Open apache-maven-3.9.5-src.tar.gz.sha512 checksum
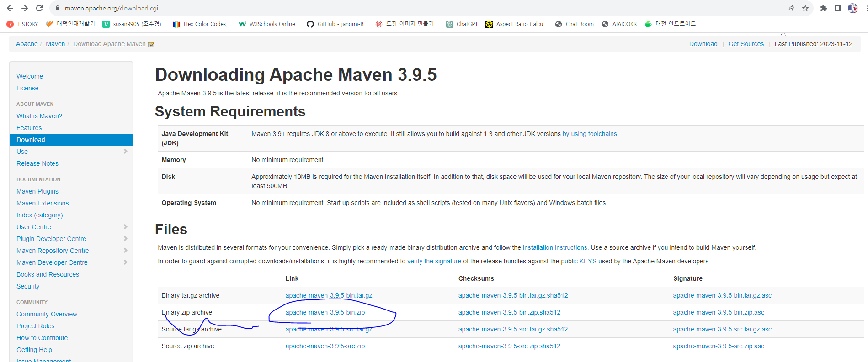The image size is (868, 362). (x=513, y=329)
